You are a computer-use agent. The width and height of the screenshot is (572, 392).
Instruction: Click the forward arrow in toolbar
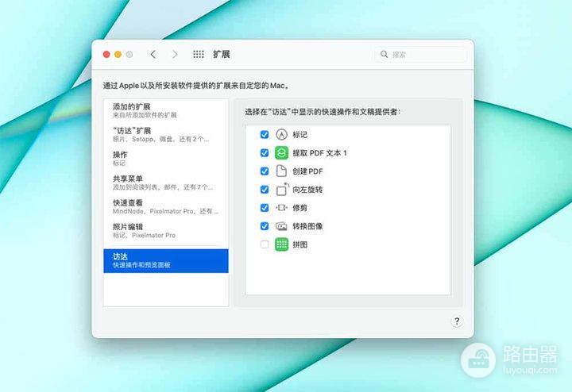click(x=175, y=54)
